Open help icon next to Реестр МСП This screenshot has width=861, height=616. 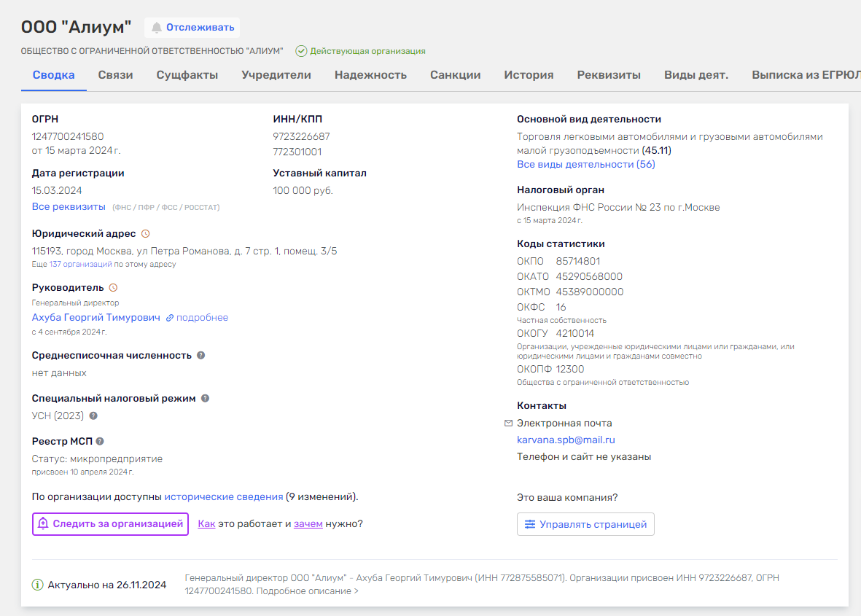coord(100,441)
